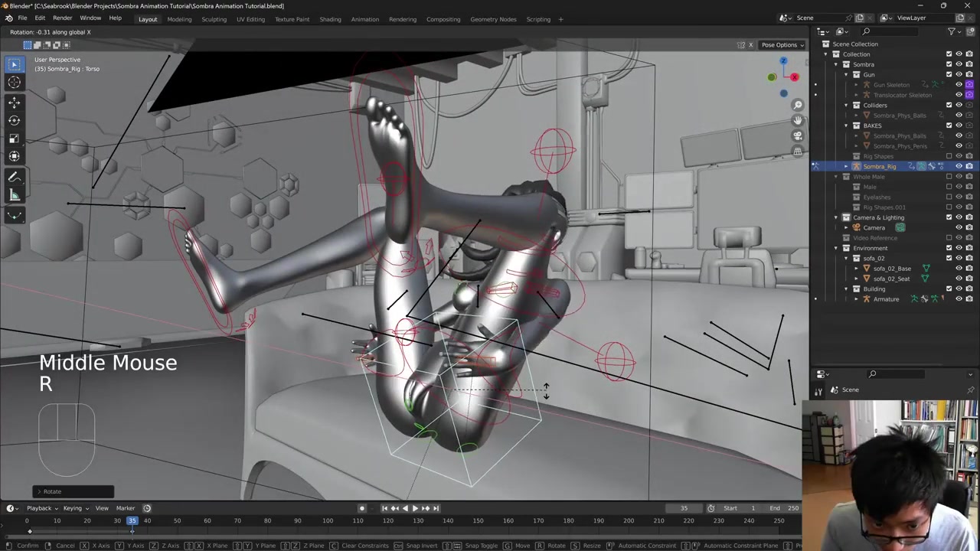Uncheck the Environment collection checkbox
This screenshot has height=551, width=980.
point(949,248)
